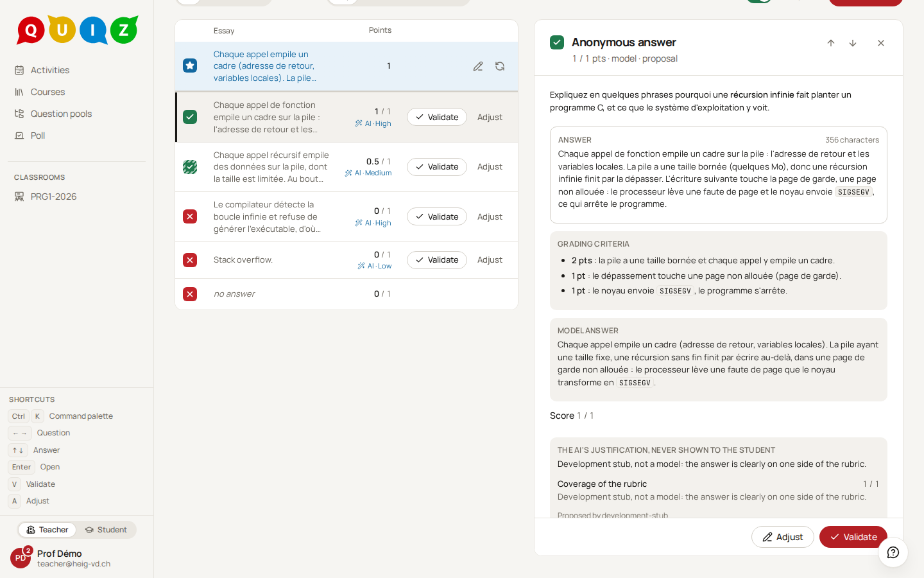
Task: Toggle the green check on the 1/1 answer row
Action: pos(190,117)
